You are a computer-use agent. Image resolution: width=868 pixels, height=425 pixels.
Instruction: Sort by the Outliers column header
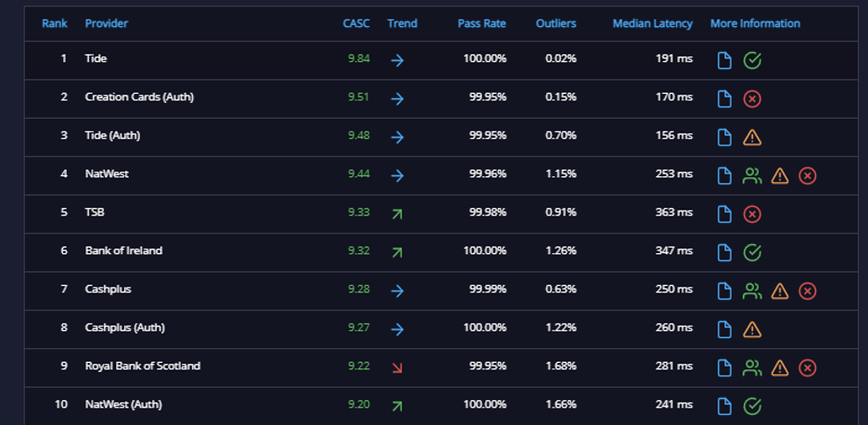pyautogui.click(x=555, y=23)
